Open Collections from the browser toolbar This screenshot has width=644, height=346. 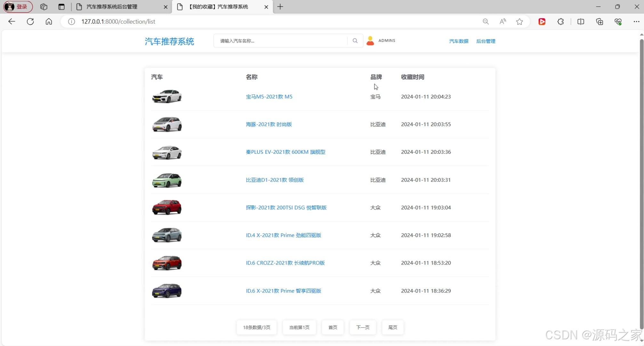tap(600, 21)
